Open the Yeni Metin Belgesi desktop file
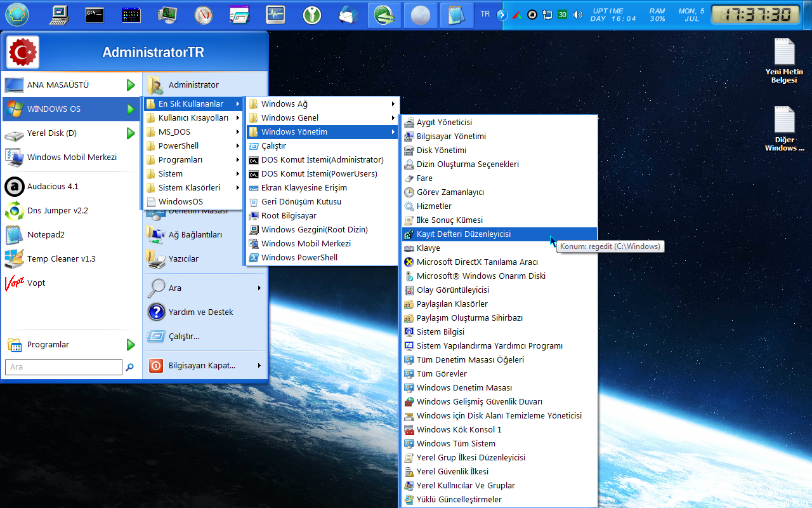 tap(784, 61)
